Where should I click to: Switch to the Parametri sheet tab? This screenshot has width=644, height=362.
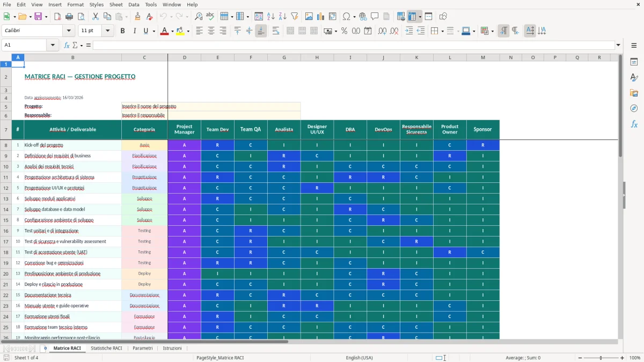[x=143, y=348]
